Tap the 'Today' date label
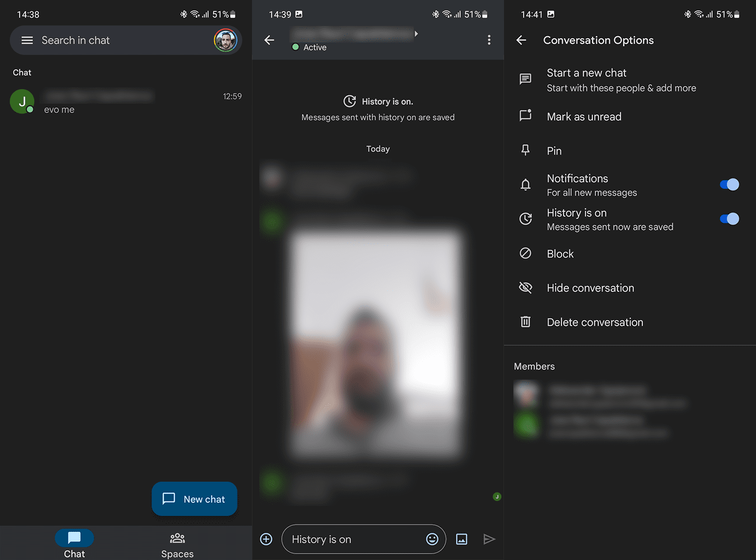 pos(378,149)
